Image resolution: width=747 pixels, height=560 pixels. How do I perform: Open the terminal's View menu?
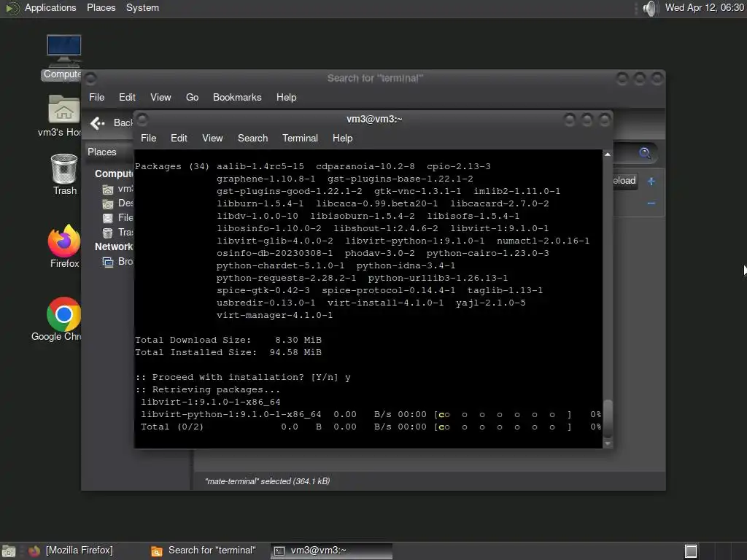pos(212,138)
